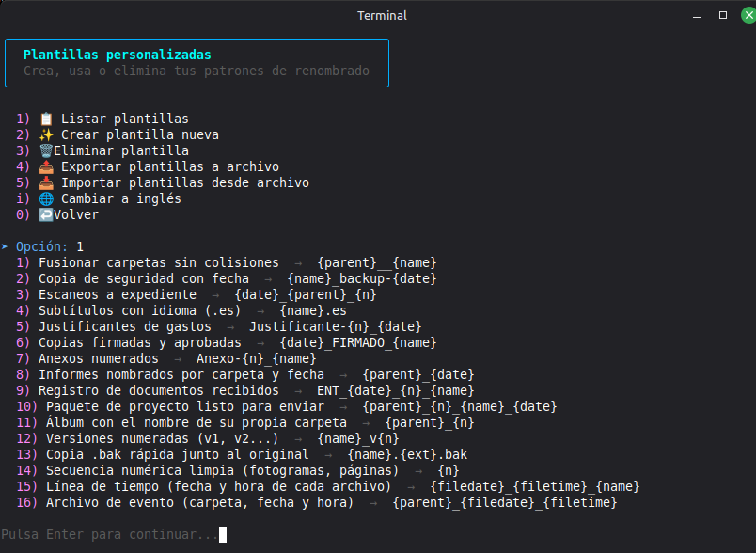Click 'Anexos numerados' template name
Image resolution: width=756 pixels, height=553 pixels.
[x=99, y=358]
